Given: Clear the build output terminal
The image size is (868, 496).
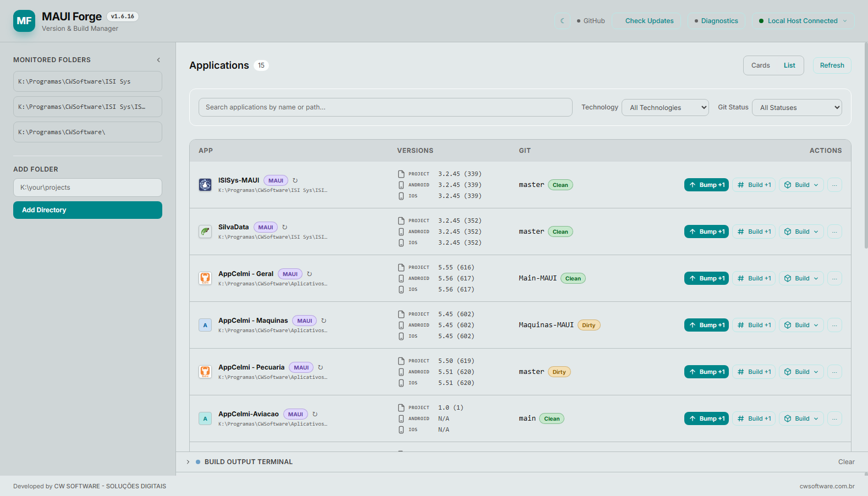Looking at the screenshot, I should [846, 462].
